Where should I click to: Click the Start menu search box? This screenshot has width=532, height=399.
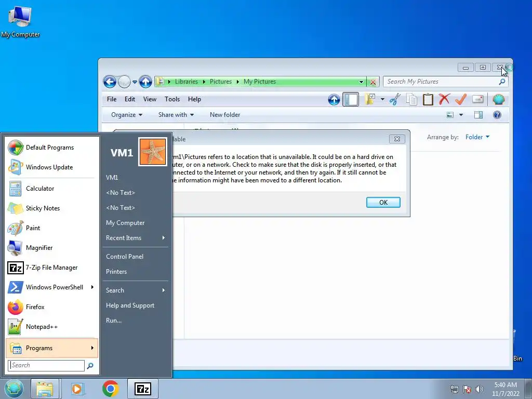pos(46,365)
